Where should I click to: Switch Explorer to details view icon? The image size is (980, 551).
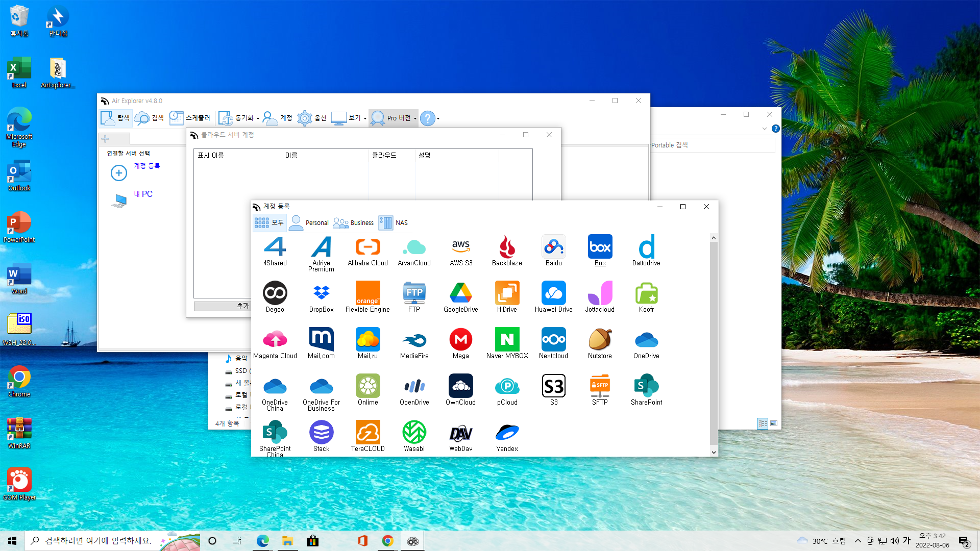coord(763,423)
